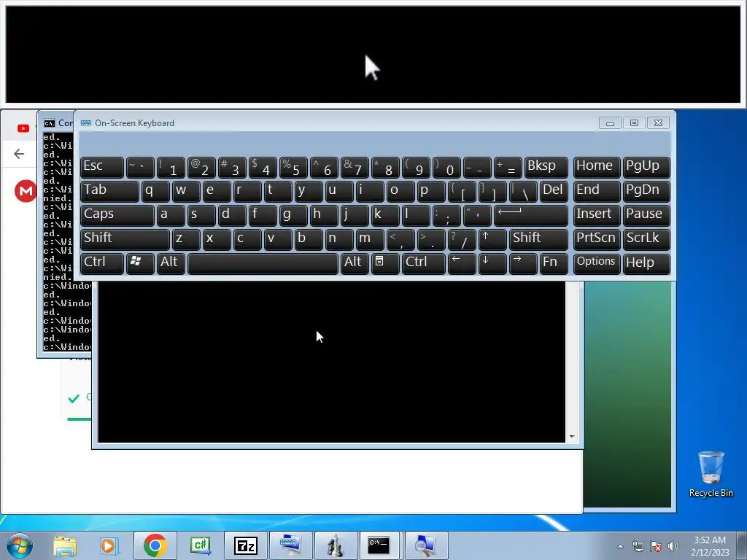This screenshot has width=747, height=560.
Task: Toggle the right Alt key
Action: pos(355,263)
